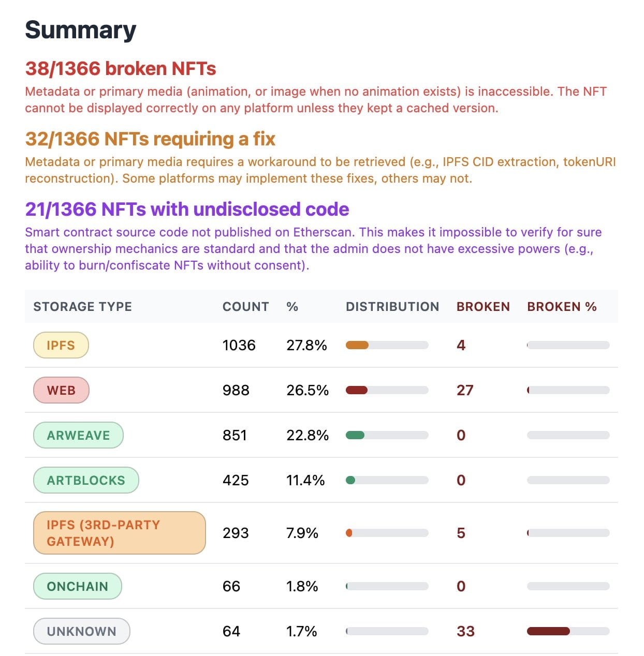This screenshot has height=656, width=644.
Task: Click the Summary page heading
Action: [x=80, y=30]
